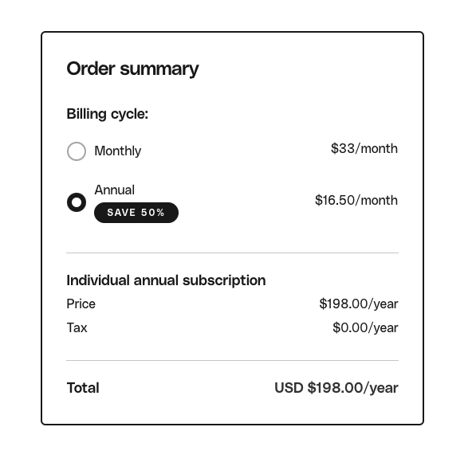Click the $0.00/year tax value
The height and width of the screenshot is (470, 476).
coord(365,327)
